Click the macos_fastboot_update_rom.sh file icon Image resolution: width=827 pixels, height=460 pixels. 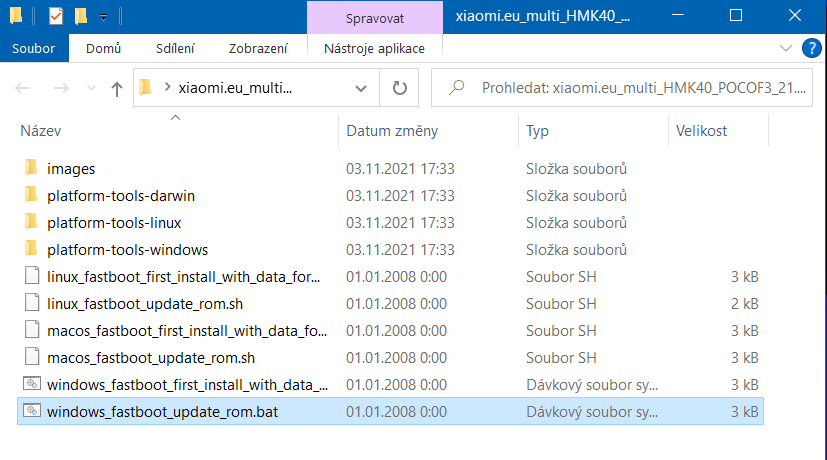tap(32, 357)
